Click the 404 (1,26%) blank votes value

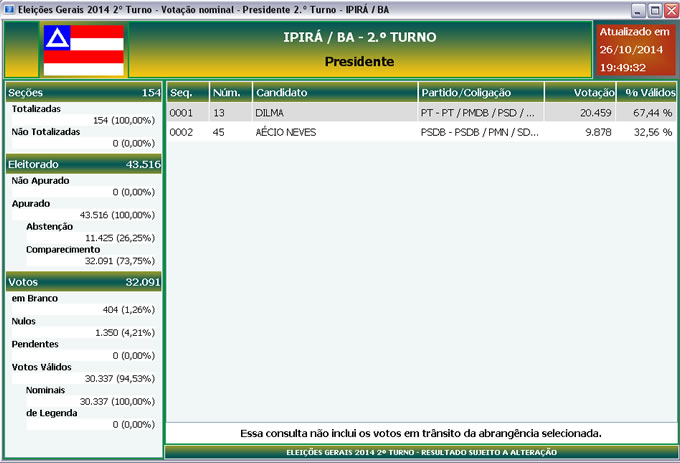129,310
